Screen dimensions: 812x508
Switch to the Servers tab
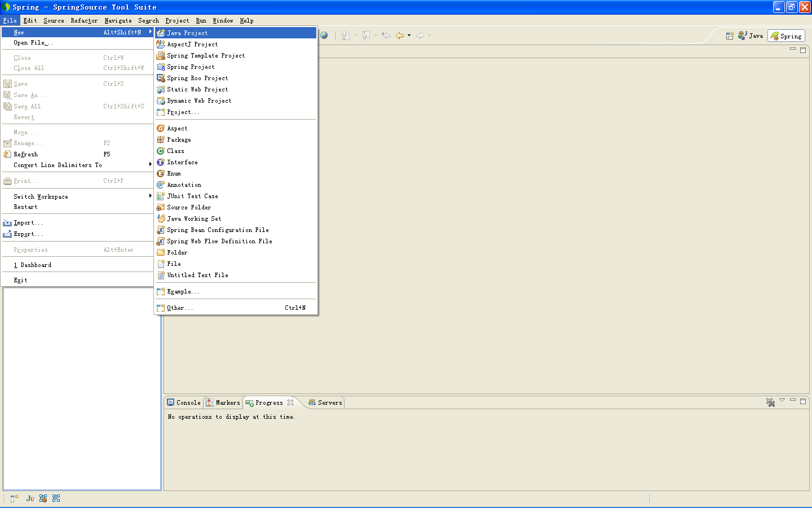point(325,402)
